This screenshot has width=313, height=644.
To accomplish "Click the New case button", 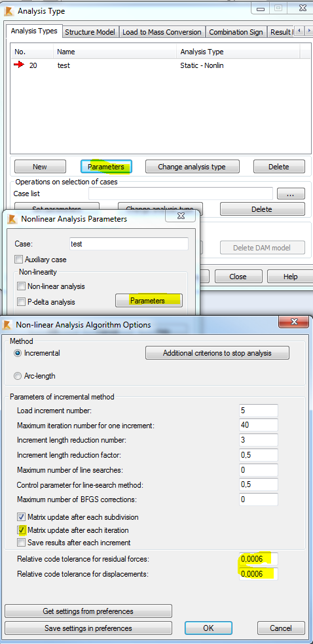I will [40, 167].
